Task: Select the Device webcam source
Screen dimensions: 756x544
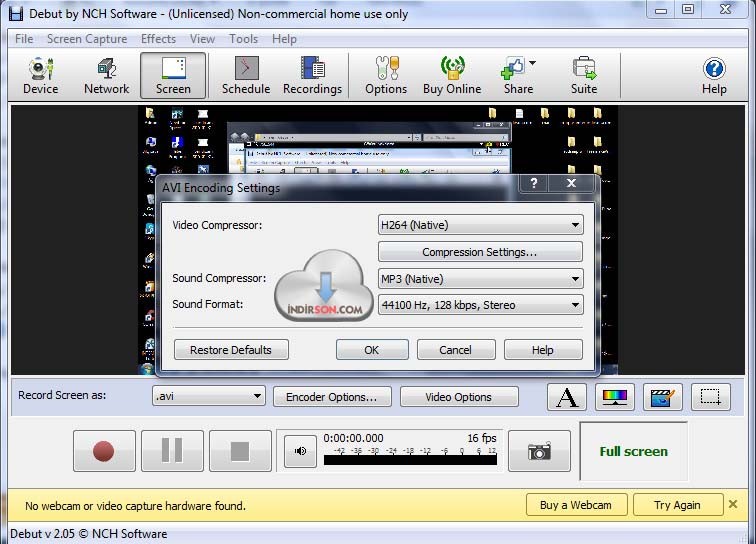Action: click(40, 76)
